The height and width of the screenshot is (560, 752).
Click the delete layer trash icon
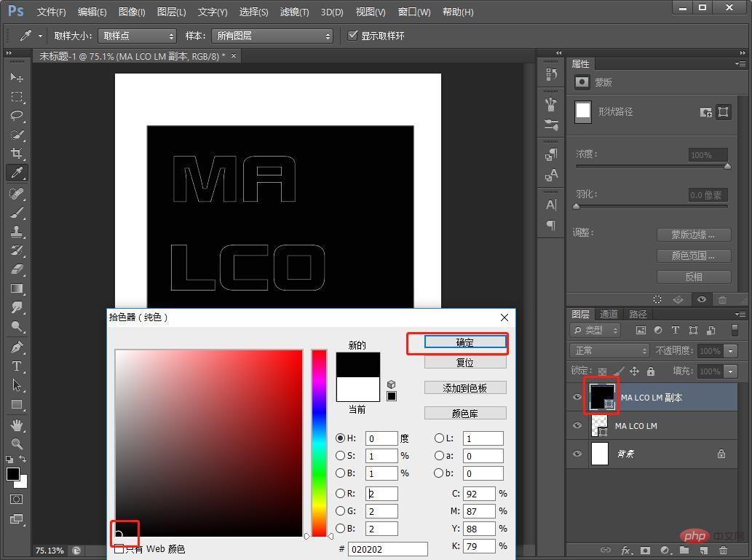(723, 550)
